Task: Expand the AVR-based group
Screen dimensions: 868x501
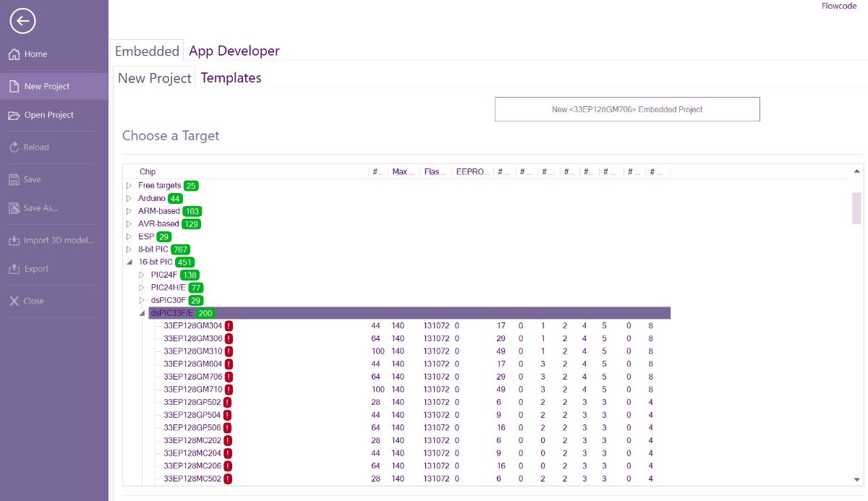Action: click(129, 224)
